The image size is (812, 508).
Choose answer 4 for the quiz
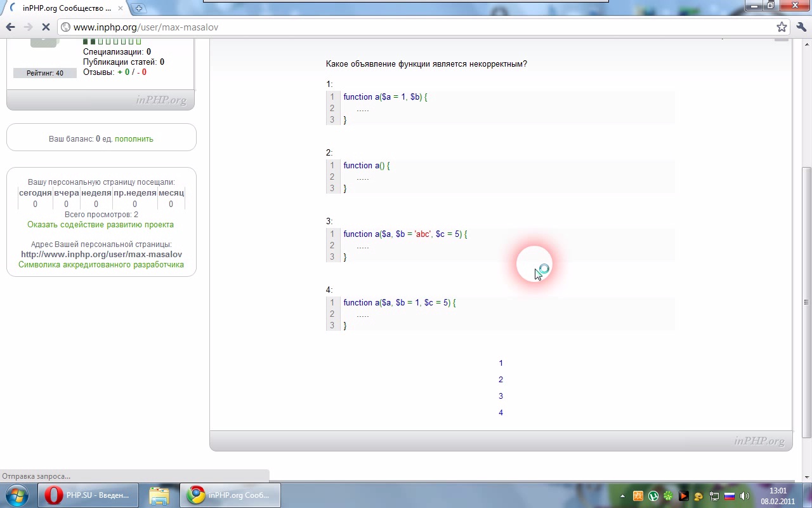pos(501,413)
